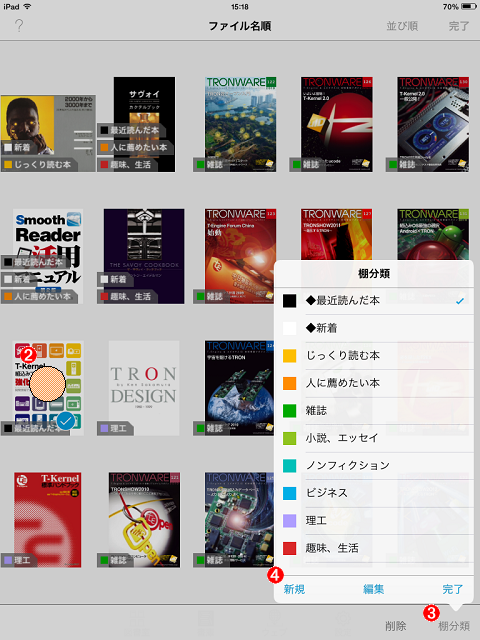Click 理工 tag on T-Kernel 標準ハンドブック
The width and height of the screenshot is (480, 640).
point(19,560)
